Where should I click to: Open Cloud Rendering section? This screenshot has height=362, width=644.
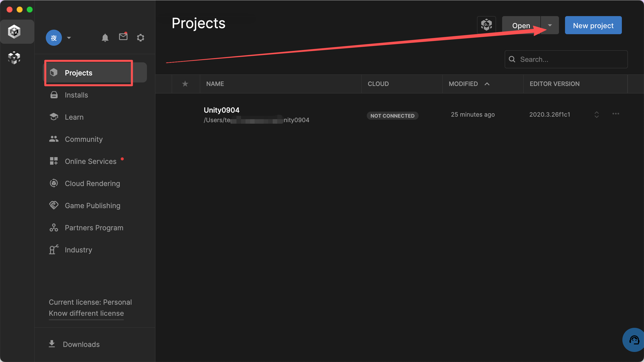[x=95, y=184]
